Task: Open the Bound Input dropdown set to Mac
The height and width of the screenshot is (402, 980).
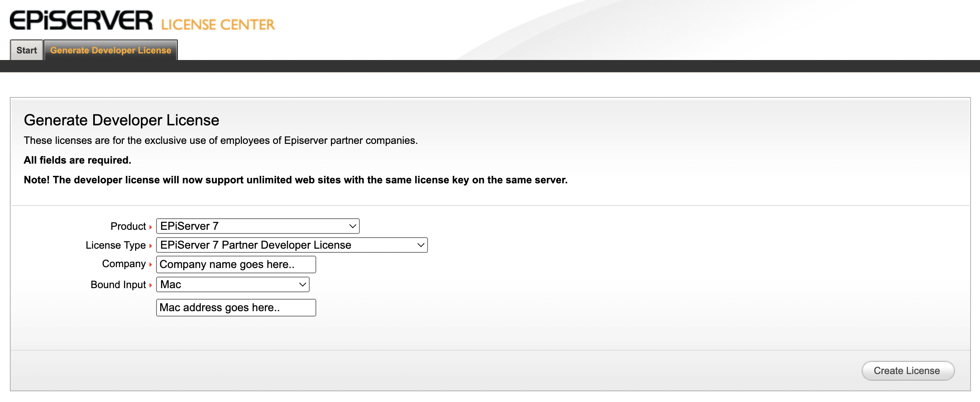Action: tap(232, 284)
